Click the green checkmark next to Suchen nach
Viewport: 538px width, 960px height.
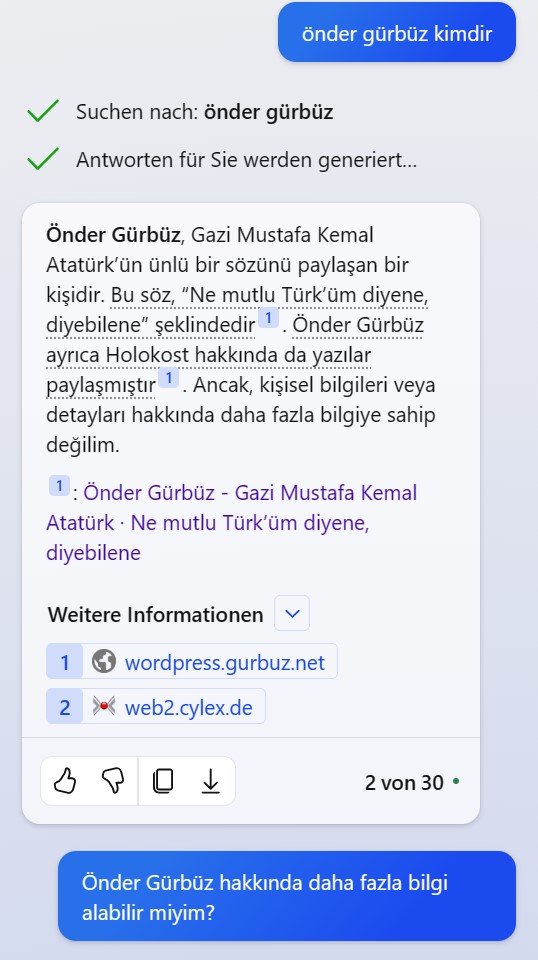[43, 111]
